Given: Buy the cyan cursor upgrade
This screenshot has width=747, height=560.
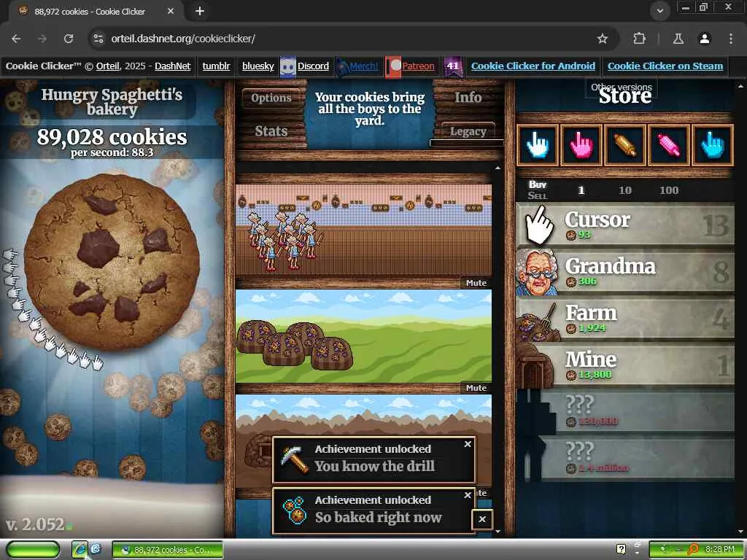Looking at the screenshot, I should coord(712,145).
